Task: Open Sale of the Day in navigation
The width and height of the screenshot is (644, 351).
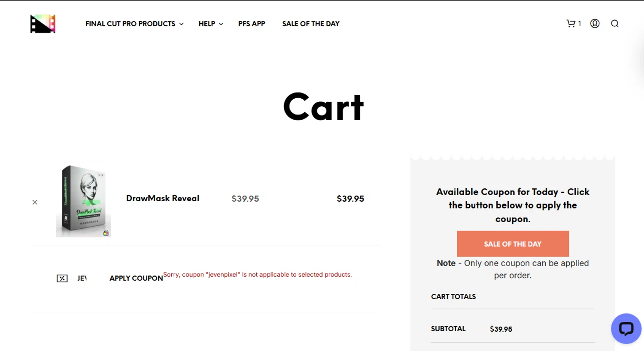Action: 311,24
